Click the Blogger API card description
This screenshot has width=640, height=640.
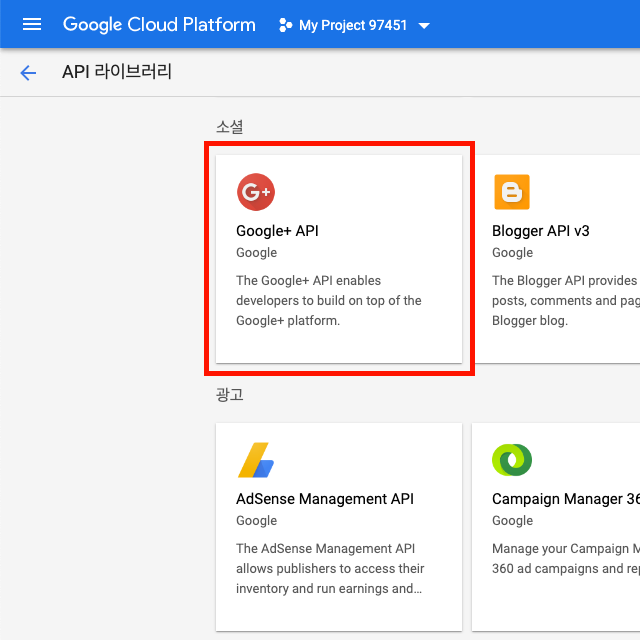point(564,301)
